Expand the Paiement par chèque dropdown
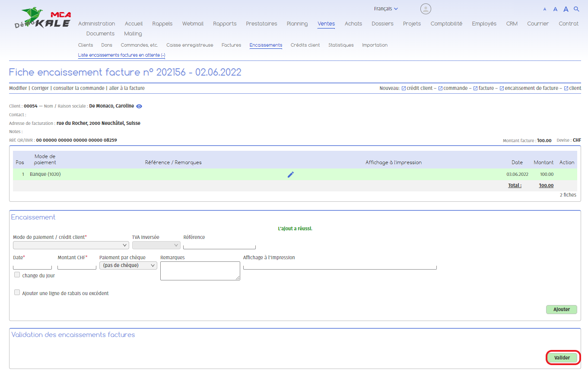Screen dimensions: 588x372 [128, 265]
